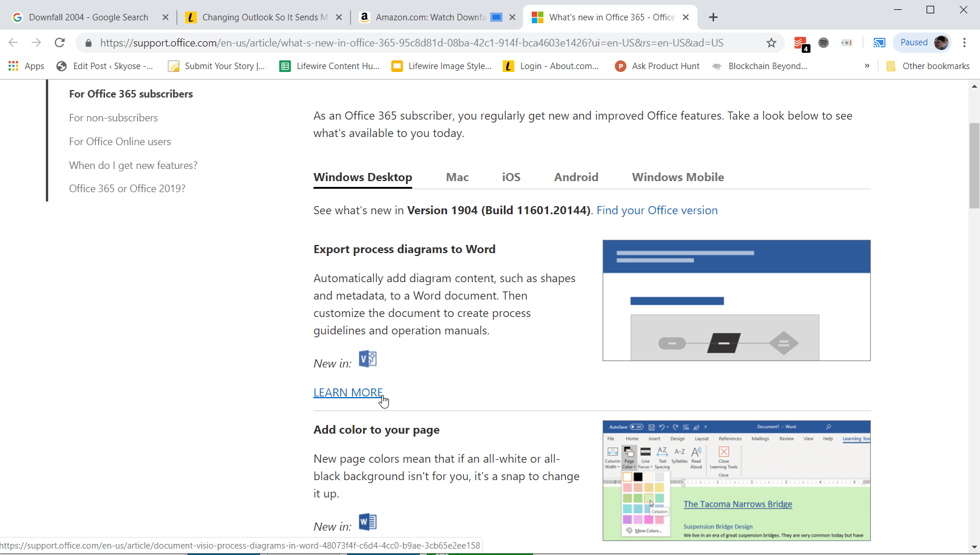980x555 pixels.
Task: Open Submit Your Story bookmark
Action: click(x=216, y=66)
